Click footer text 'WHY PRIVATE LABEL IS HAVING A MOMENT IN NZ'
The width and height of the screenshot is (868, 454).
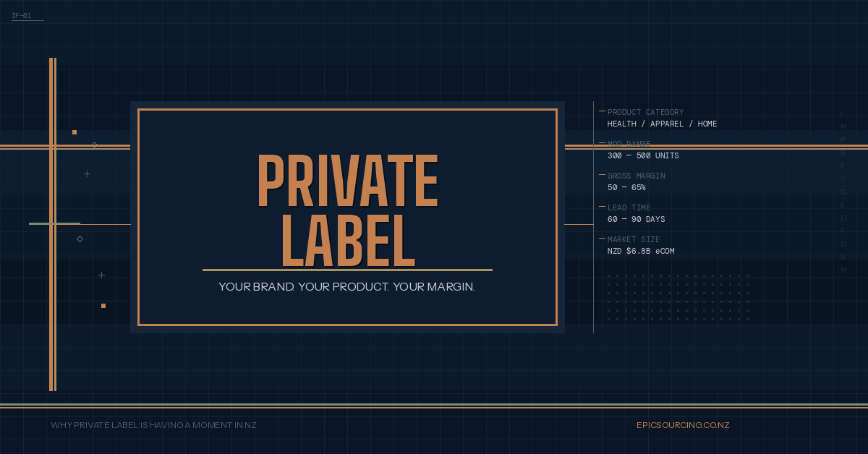point(153,425)
